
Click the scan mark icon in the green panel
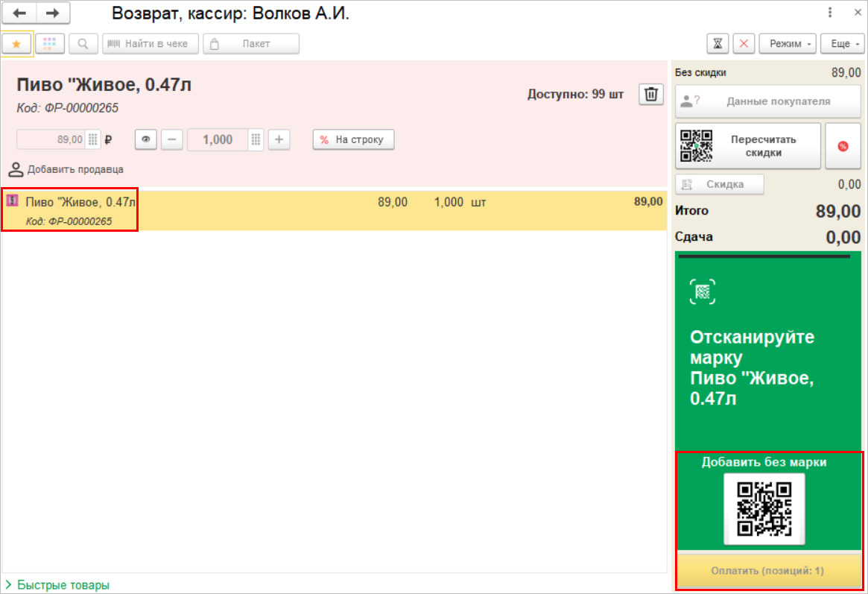click(703, 291)
